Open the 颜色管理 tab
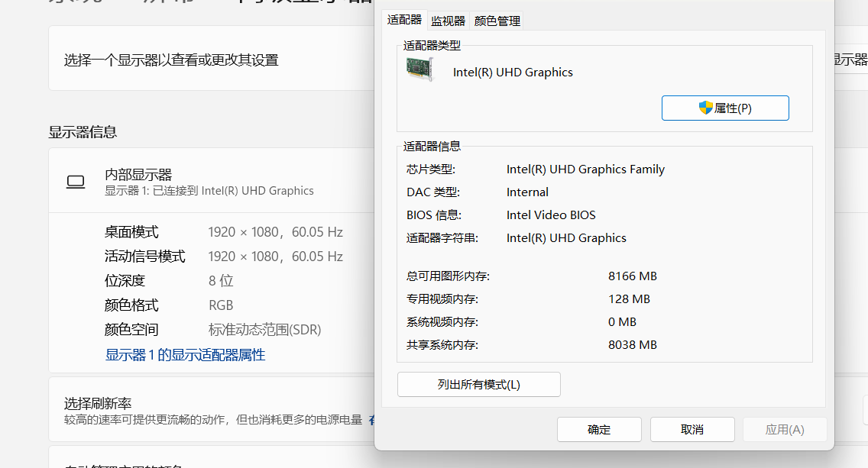 (x=497, y=21)
